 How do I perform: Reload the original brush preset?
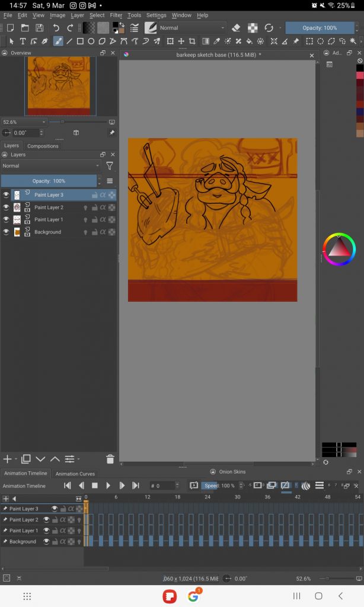coord(269,28)
